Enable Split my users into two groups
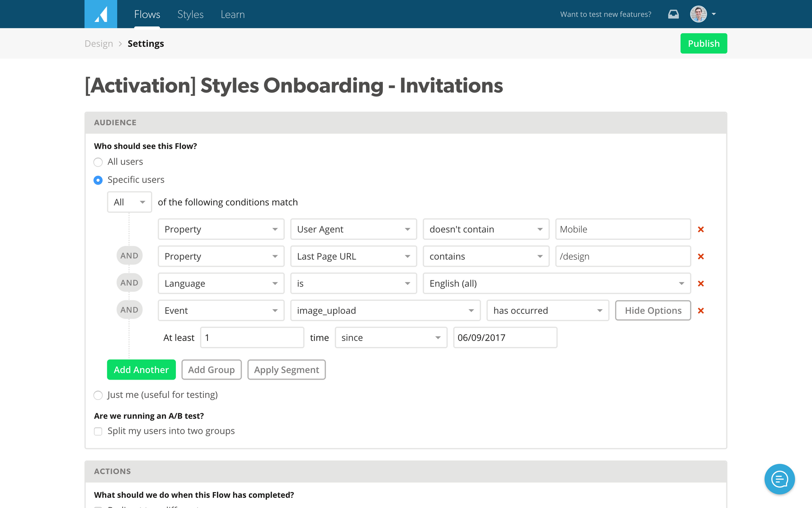This screenshot has width=812, height=508. [97, 431]
